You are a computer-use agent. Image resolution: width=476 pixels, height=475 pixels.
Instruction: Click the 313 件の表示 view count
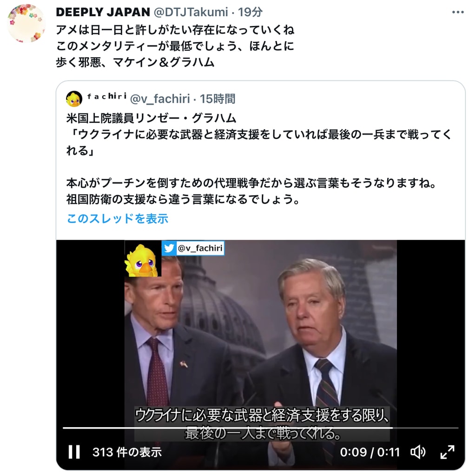click(x=127, y=452)
